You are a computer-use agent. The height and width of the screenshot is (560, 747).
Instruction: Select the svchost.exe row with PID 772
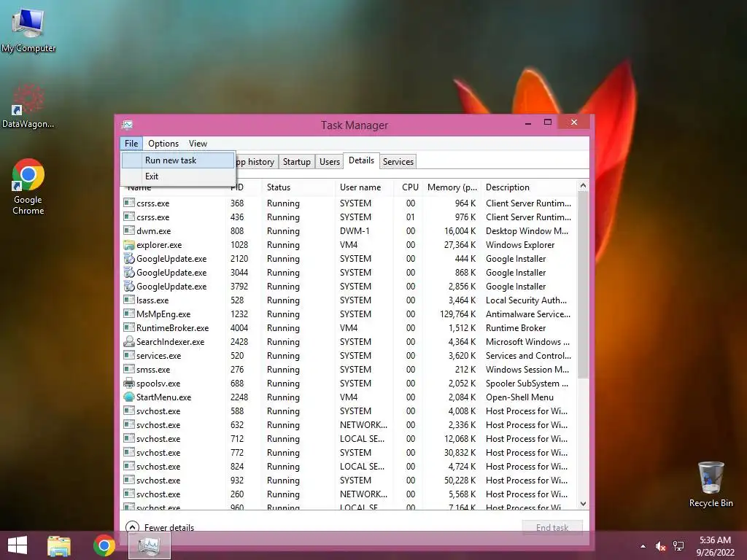[348, 452]
